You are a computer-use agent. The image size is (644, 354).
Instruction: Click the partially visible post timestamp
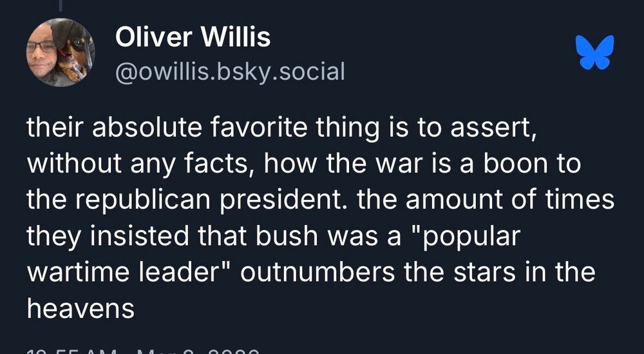[142, 350]
